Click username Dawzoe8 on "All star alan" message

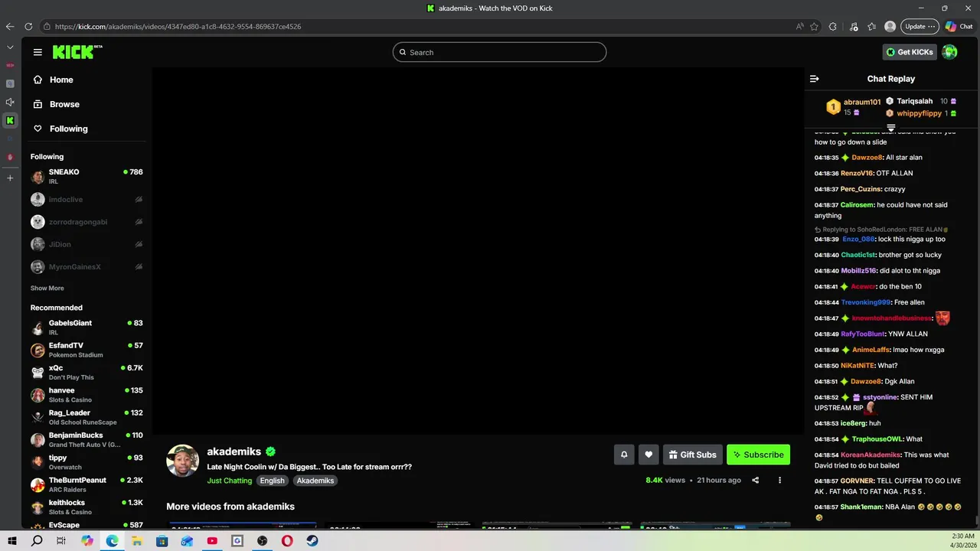tap(866, 158)
